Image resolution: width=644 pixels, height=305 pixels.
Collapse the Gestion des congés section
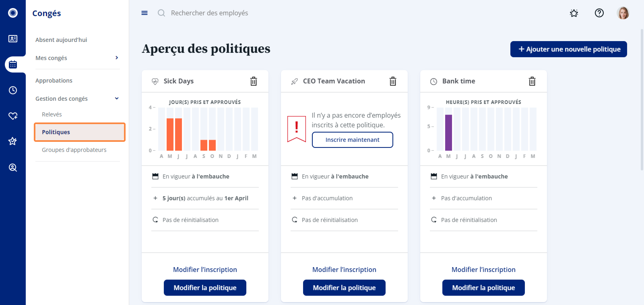click(x=117, y=99)
